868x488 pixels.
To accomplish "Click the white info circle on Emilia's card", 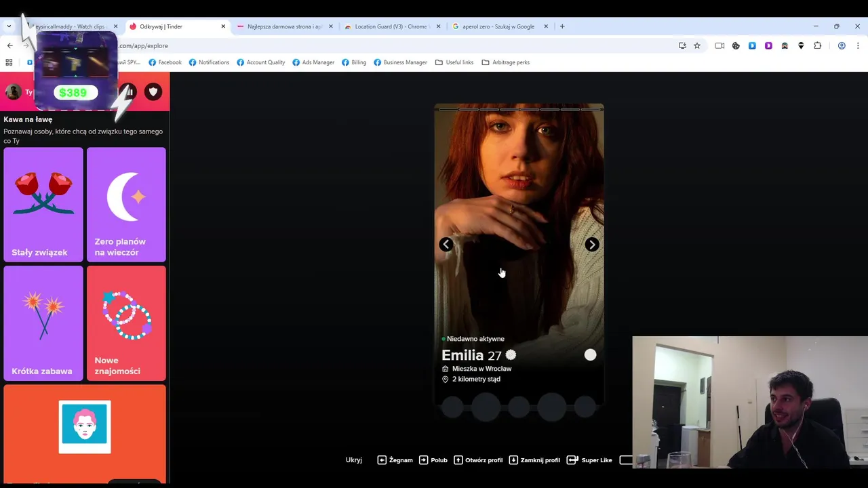I will pos(591,354).
